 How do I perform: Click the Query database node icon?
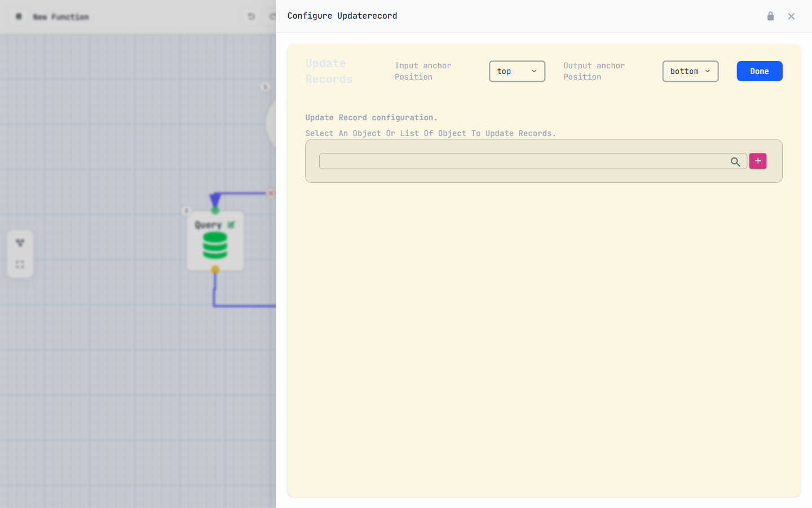point(215,246)
